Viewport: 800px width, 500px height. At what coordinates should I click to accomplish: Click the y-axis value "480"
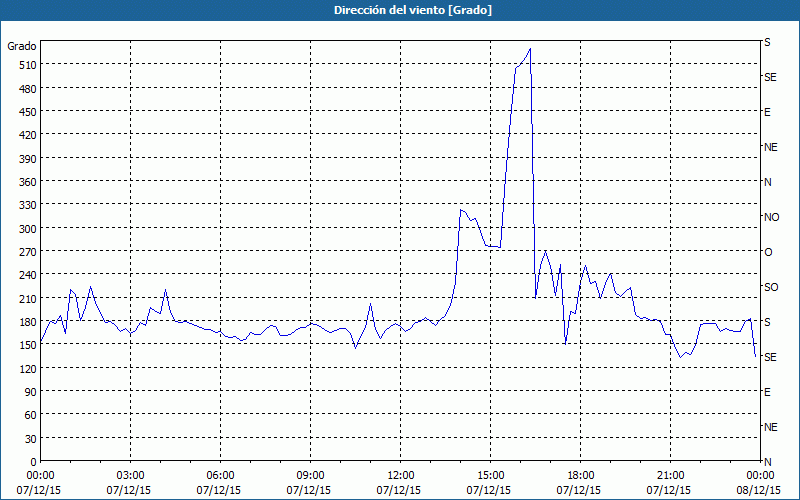coord(28,89)
